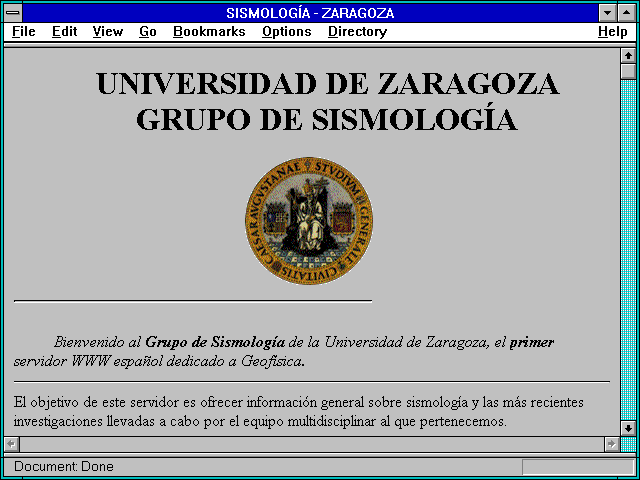Screen dimensions: 640x480
Task: Minimize the window with the down-arrow button
Action: (607, 13)
